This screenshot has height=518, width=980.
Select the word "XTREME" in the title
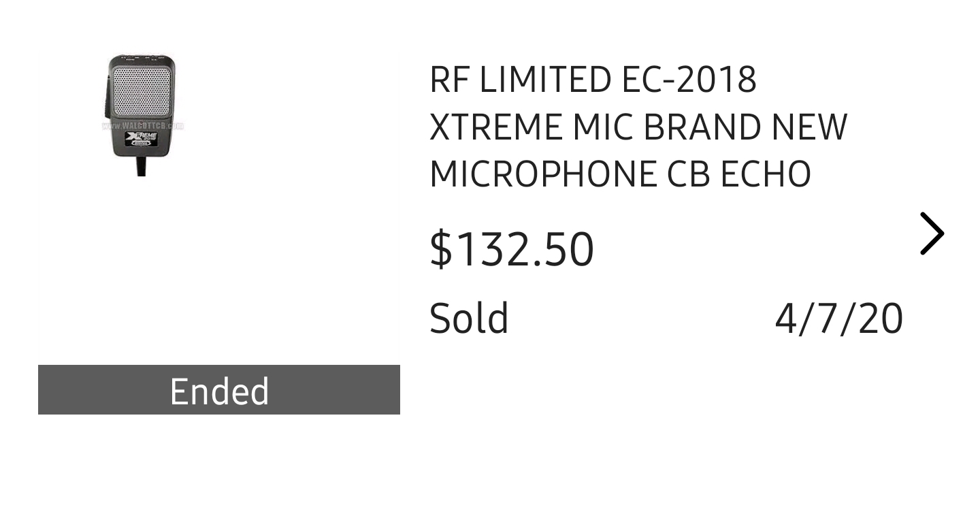pos(496,127)
